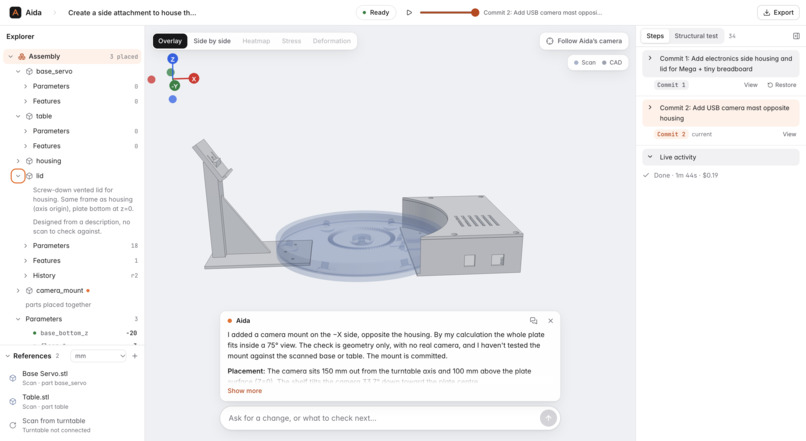Open the Stress view tab
Screen dimensions: 806x441
click(291, 41)
